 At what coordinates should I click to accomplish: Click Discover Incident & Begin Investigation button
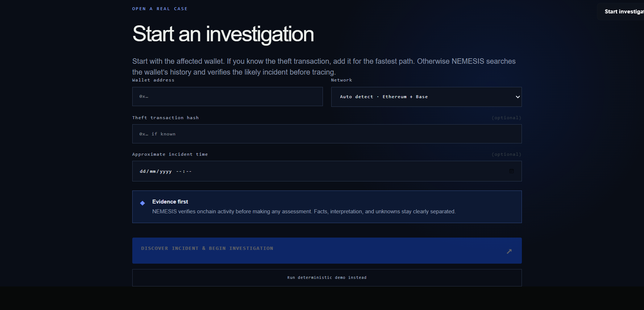(x=327, y=251)
